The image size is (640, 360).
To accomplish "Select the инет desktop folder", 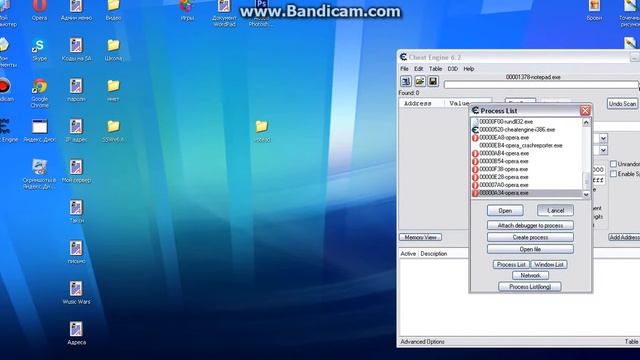I will click(x=113, y=90).
